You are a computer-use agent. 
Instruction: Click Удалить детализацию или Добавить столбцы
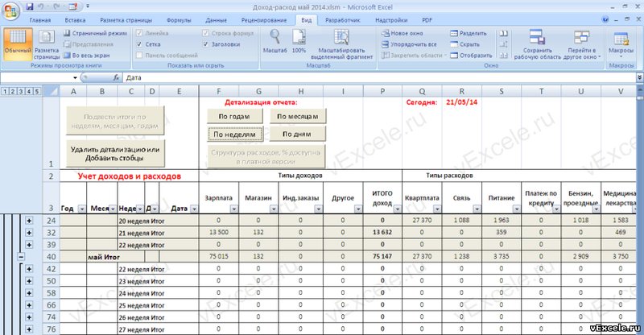click(x=115, y=153)
